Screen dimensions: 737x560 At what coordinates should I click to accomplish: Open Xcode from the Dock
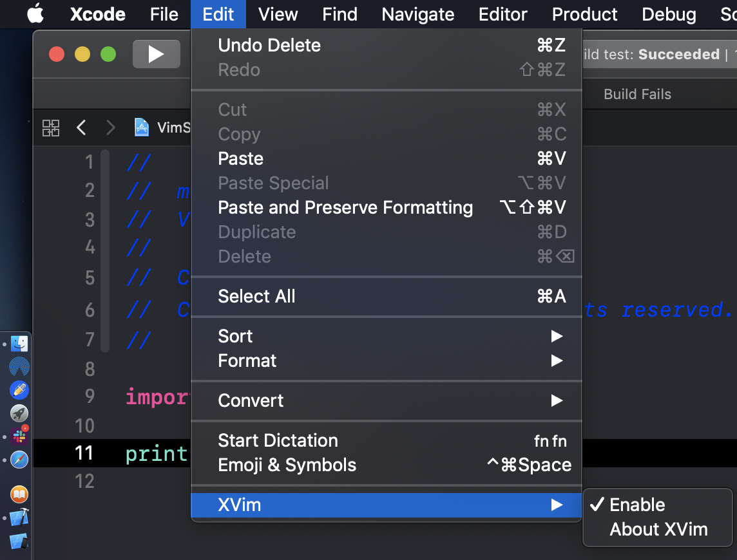[x=18, y=517]
